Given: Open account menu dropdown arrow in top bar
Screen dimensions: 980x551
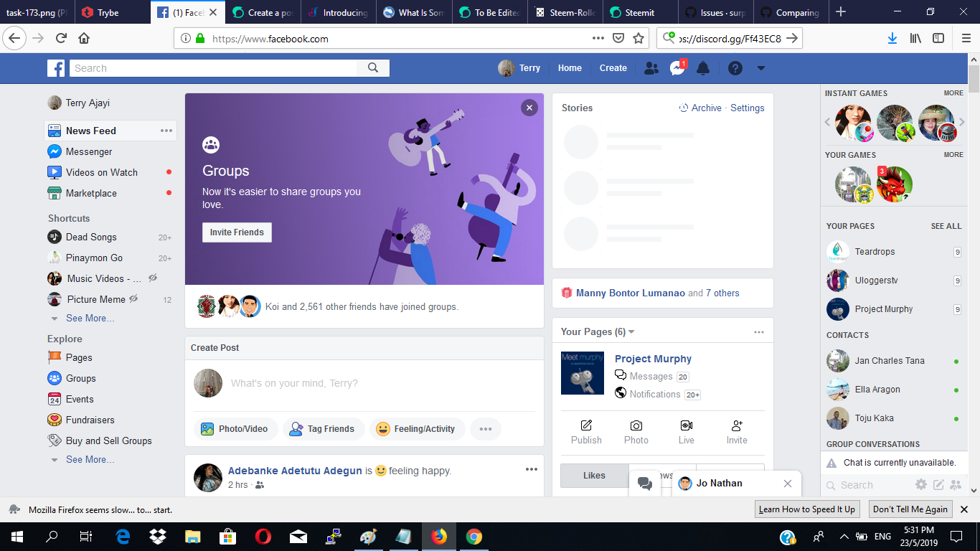Looking at the screenshot, I should tap(761, 68).
